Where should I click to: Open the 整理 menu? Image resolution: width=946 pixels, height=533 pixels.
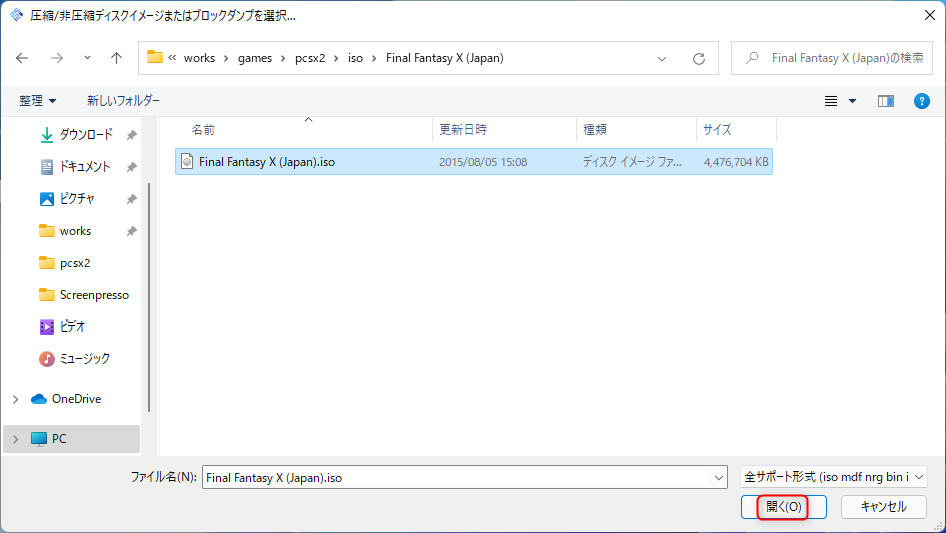coord(37,101)
